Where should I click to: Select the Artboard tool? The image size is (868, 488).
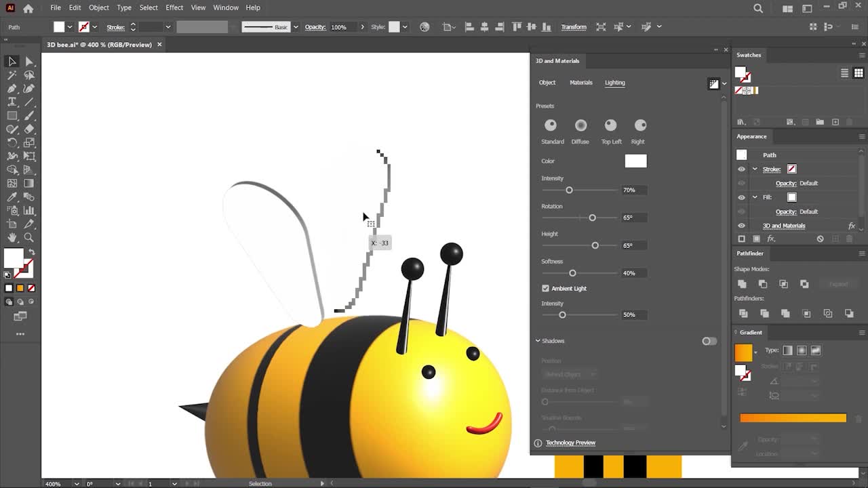tap(12, 224)
